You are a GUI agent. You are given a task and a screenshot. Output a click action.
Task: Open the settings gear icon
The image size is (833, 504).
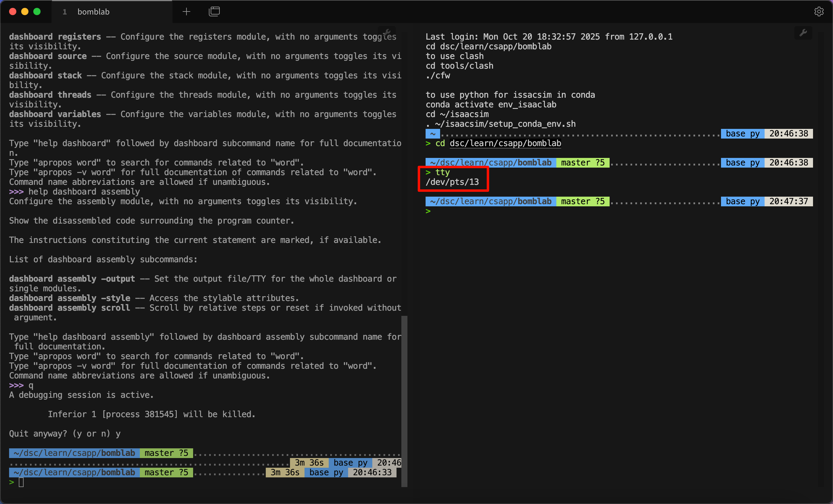(819, 12)
